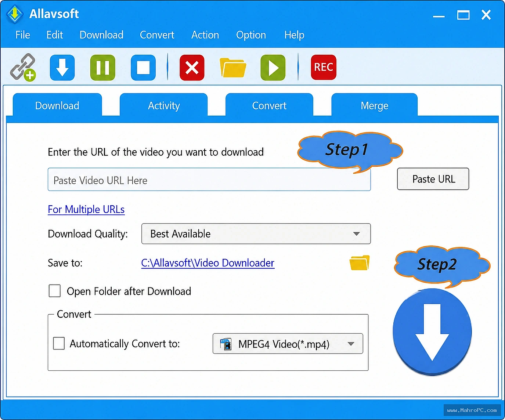Expand the Download Quality dropdown
The image size is (505, 420).
pyautogui.click(x=256, y=233)
